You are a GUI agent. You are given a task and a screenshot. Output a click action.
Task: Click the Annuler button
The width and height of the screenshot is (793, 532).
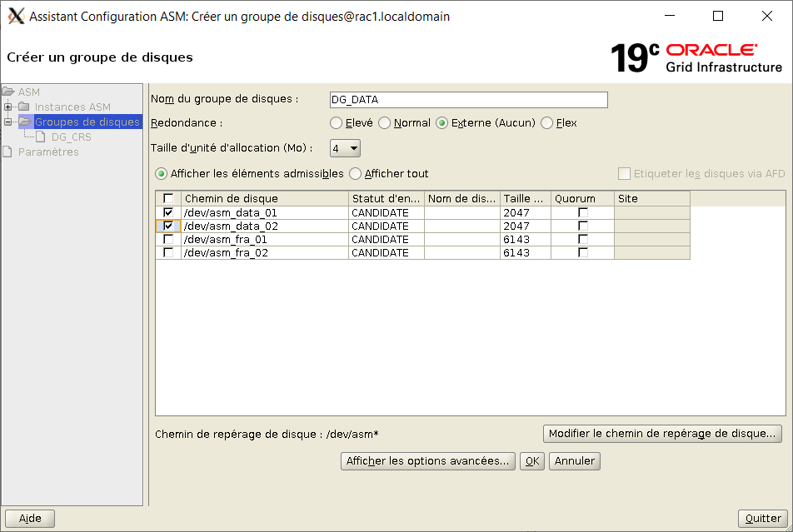point(575,461)
